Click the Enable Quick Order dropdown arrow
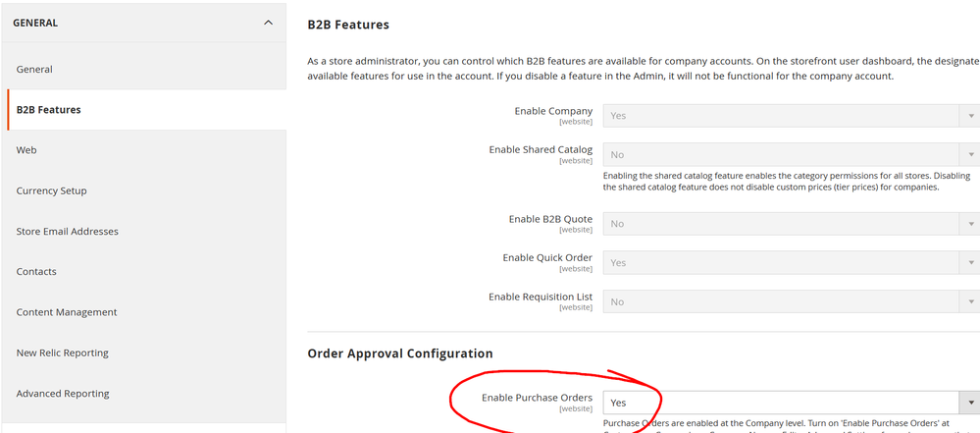 972,263
